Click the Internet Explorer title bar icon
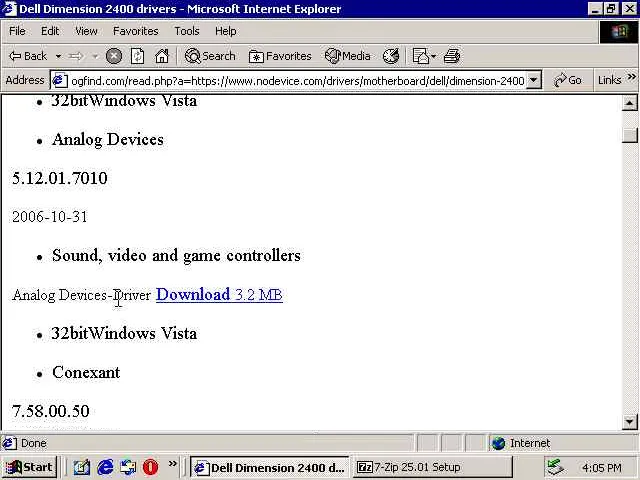Image resolution: width=640 pixels, height=480 pixels. pyautogui.click(x=9, y=9)
